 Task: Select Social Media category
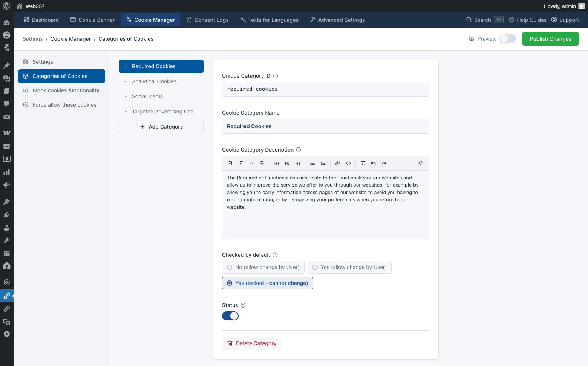point(161,96)
